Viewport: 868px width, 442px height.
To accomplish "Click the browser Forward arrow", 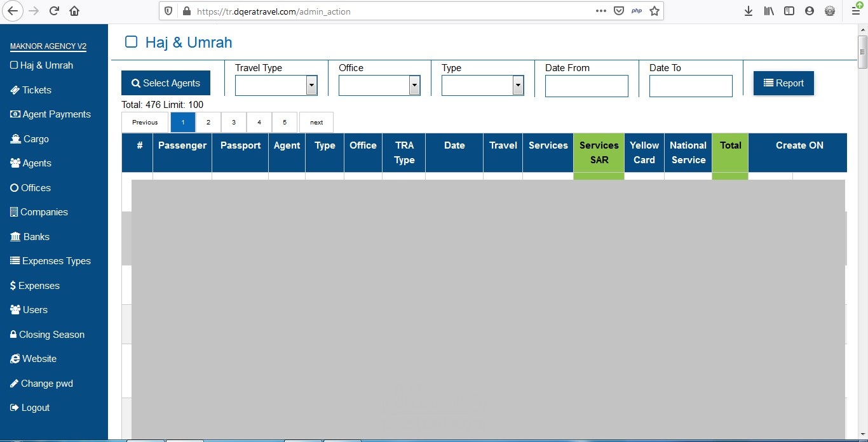I will tap(34, 11).
